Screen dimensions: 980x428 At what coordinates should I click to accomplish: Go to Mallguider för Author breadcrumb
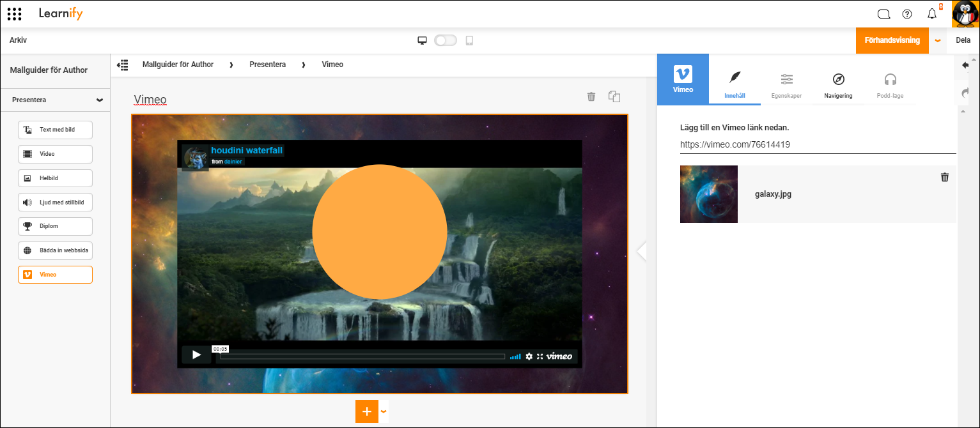[178, 65]
